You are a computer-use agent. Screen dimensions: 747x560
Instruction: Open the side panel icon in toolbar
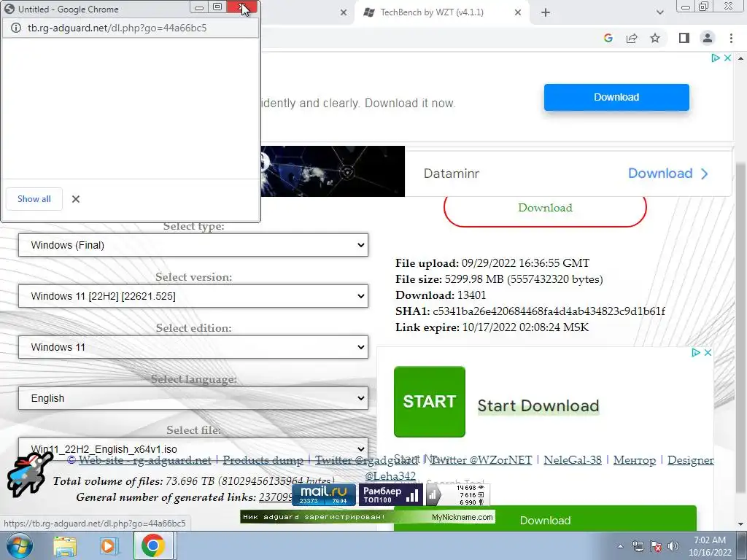pos(684,38)
